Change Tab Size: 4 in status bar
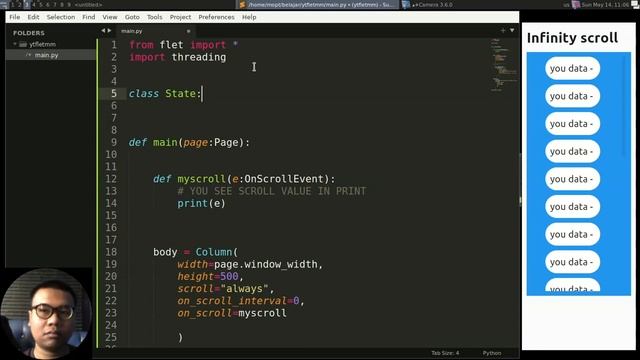This screenshot has width=640, height=360. tap(445, 353)
